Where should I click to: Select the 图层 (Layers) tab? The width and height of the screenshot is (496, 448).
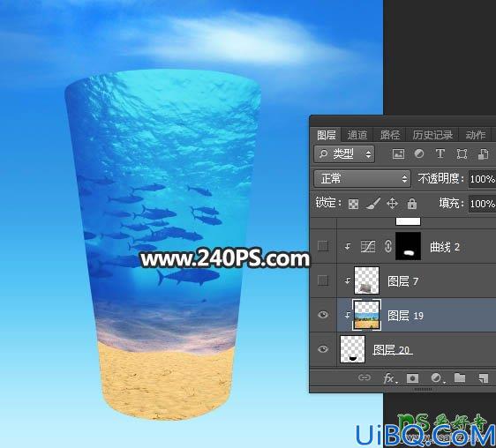[327, 135]
